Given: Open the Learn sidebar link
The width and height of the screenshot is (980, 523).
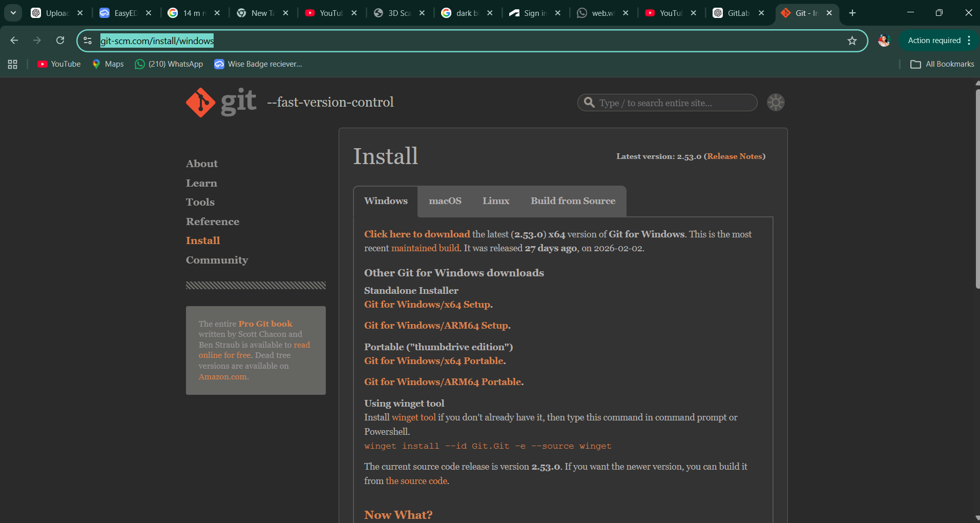Looking at the screenshot, I should [201, 183].
